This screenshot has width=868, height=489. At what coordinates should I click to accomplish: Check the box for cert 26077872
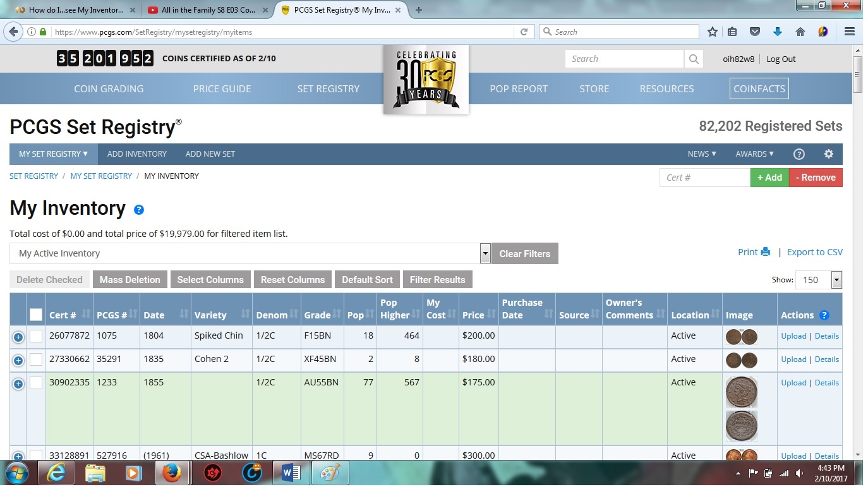pos(36,336)
